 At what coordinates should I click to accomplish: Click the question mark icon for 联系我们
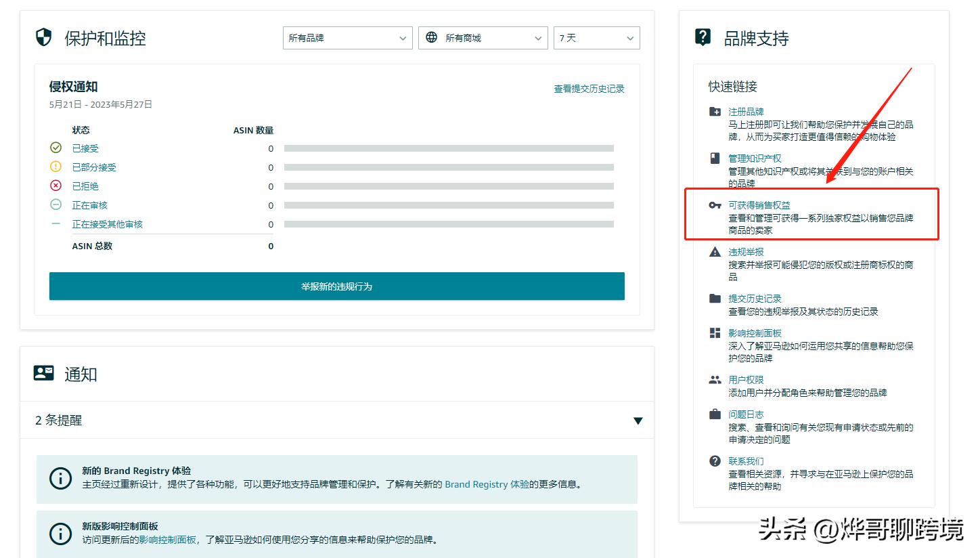click(714, 461)
